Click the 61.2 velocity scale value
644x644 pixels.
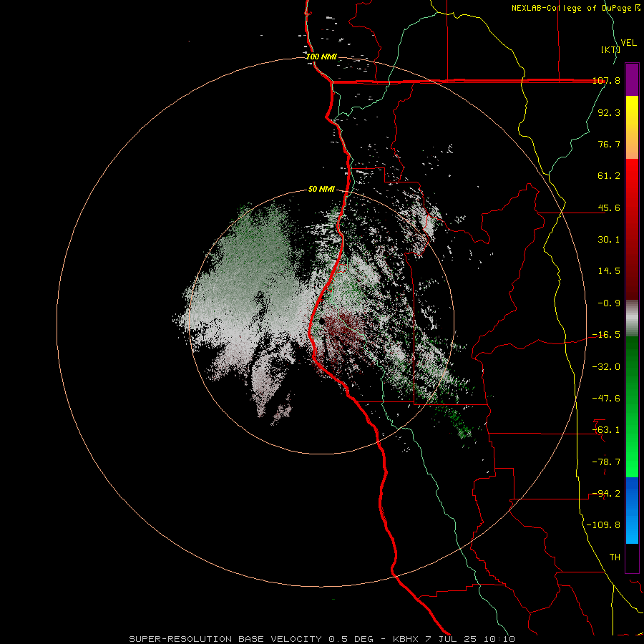[609, 176]
